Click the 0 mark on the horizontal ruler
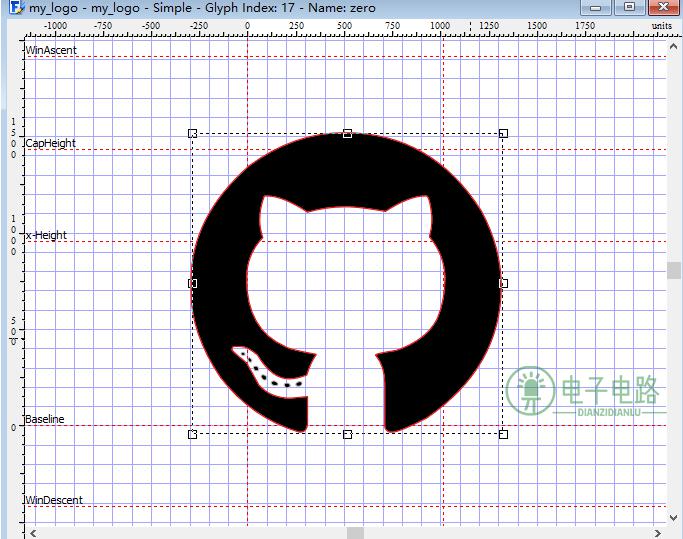683x539 pixels. pyautogui.click(x=247, y=26)
